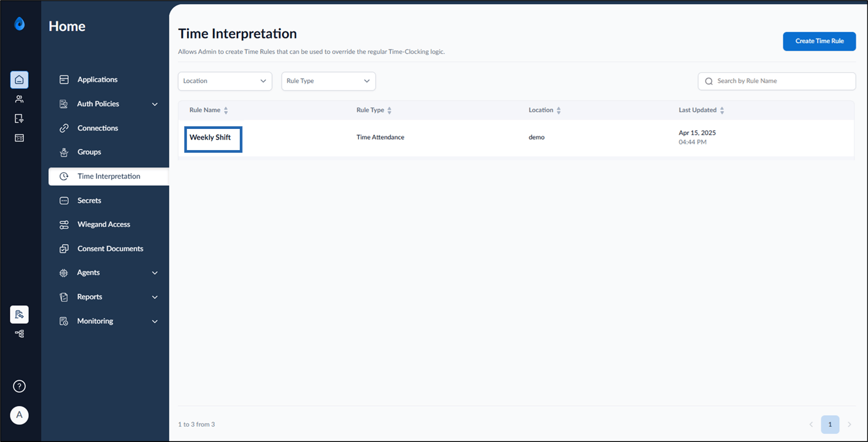The height and width of the screenshot is (442, 868).
Task: Click the Agents gear icon
Action: tap(64, 273)
